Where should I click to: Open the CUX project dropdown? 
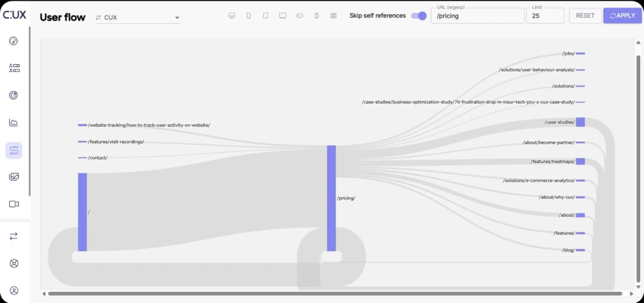coord(137,18)
